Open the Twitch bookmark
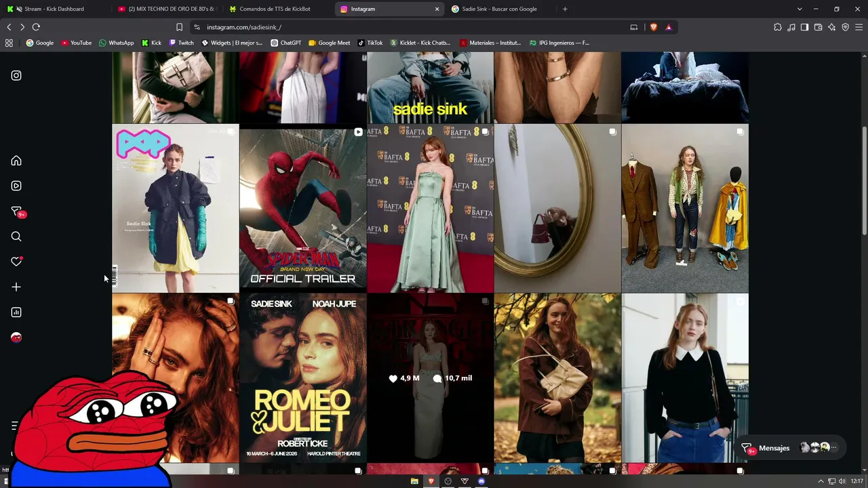 182,43
